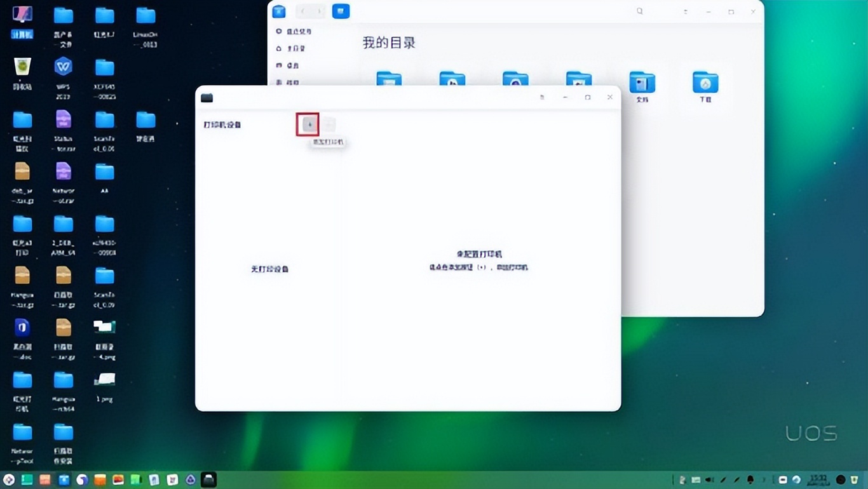Expand the system tray collapse arrow
This screenshot has width=868, height=489.
(x=763, y=480)
